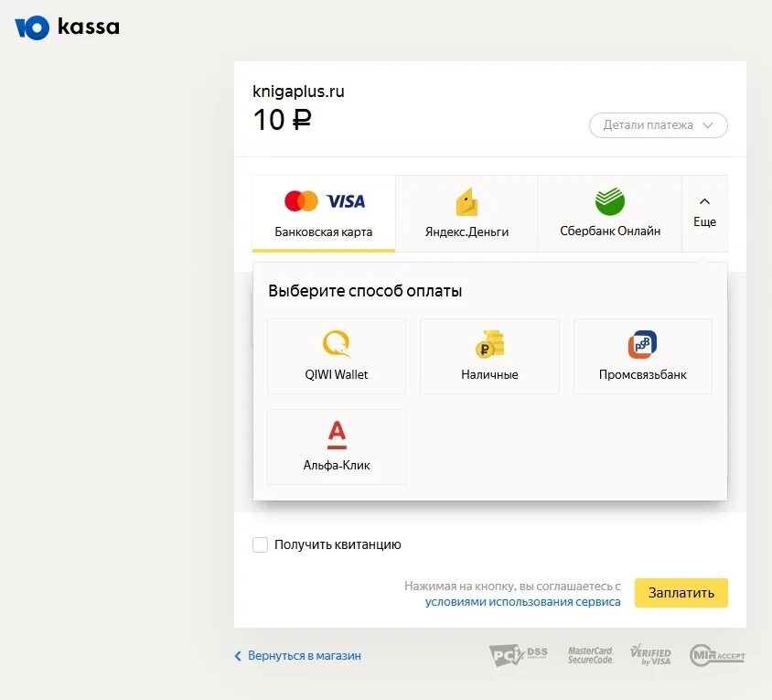Open условиями использования сервиса link
Viewport: 772px width, 700px height.
[x=522, y=602]
